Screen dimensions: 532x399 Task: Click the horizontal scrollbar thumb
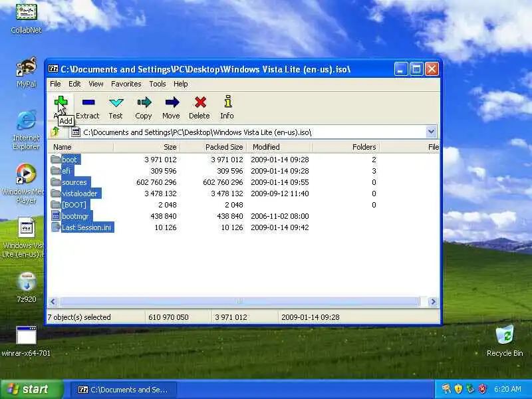(x=239, y=301)
